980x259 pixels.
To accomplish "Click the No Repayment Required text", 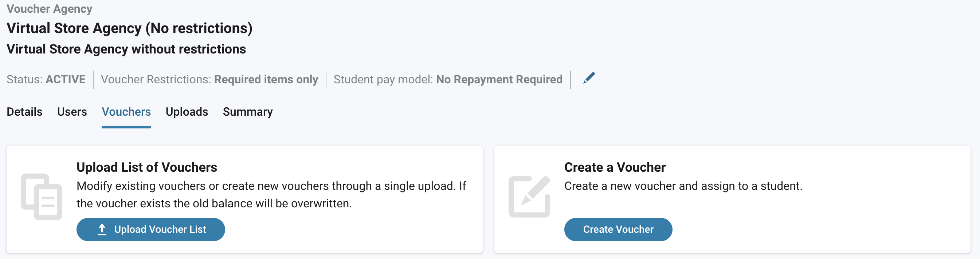I will 499,79.
